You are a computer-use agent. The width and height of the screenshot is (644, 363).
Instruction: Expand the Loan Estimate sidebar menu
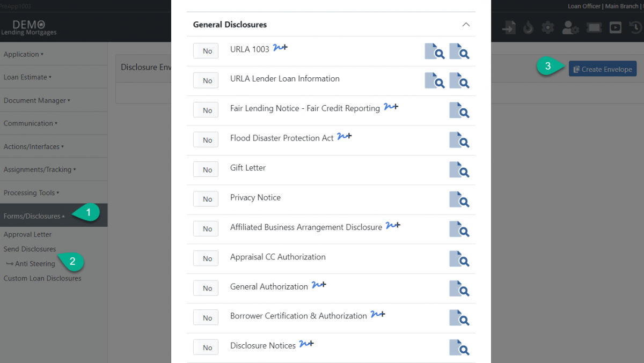(x=27, y=77)
